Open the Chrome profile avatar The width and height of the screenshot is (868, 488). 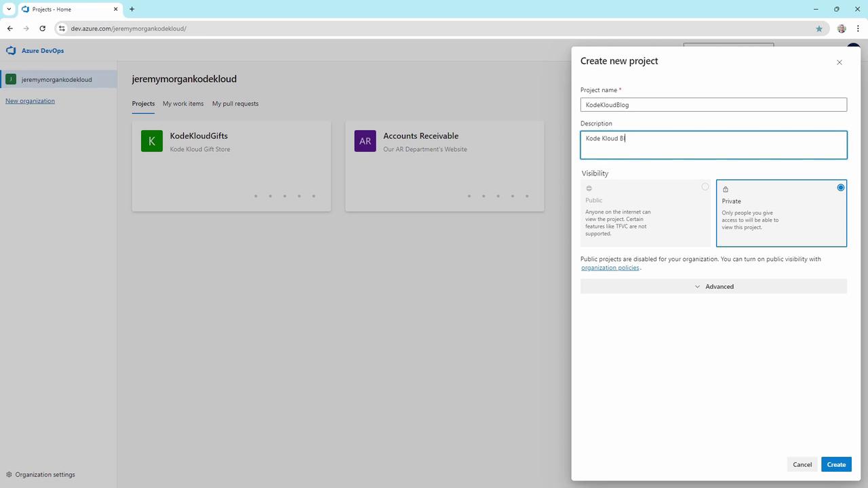(x=842, y=28)
